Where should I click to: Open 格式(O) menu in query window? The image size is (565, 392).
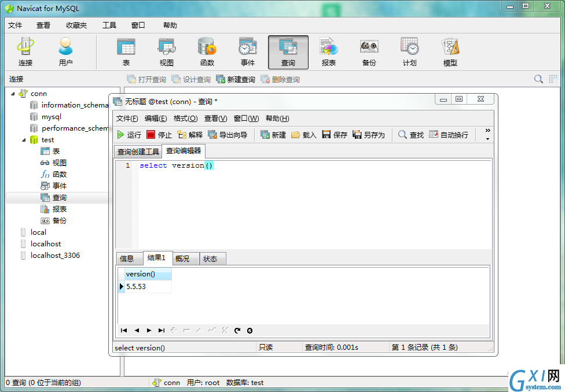(x=185, y=119)
